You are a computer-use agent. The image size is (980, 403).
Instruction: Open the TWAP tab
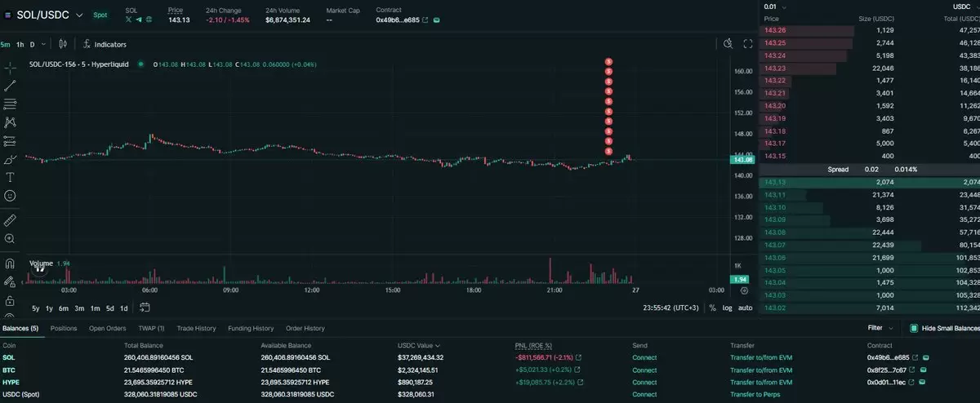(x=150, y=328)
